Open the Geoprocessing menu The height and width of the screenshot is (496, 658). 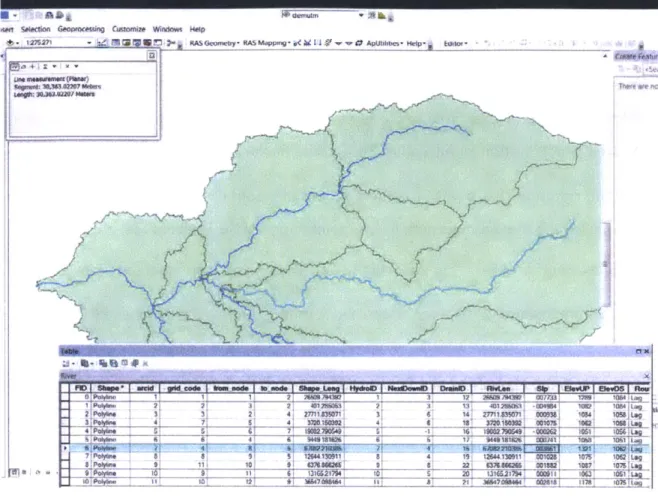point(81,29)
